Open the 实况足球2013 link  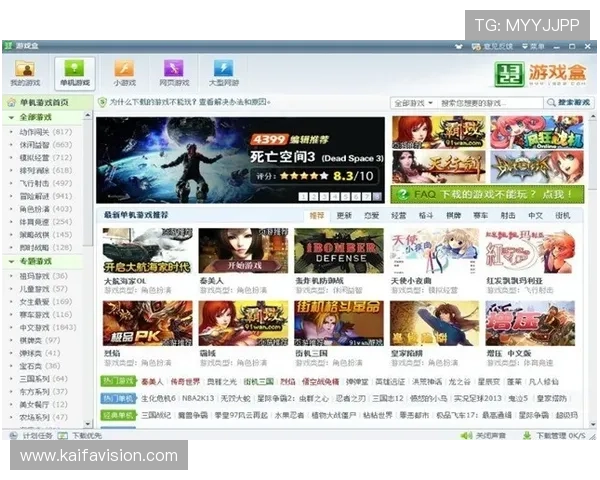[478, 398]
